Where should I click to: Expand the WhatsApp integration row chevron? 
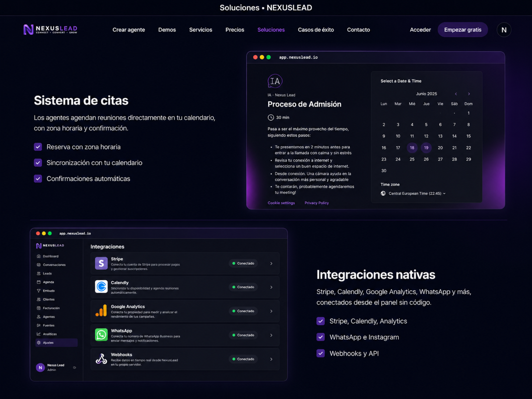[271, 335]
